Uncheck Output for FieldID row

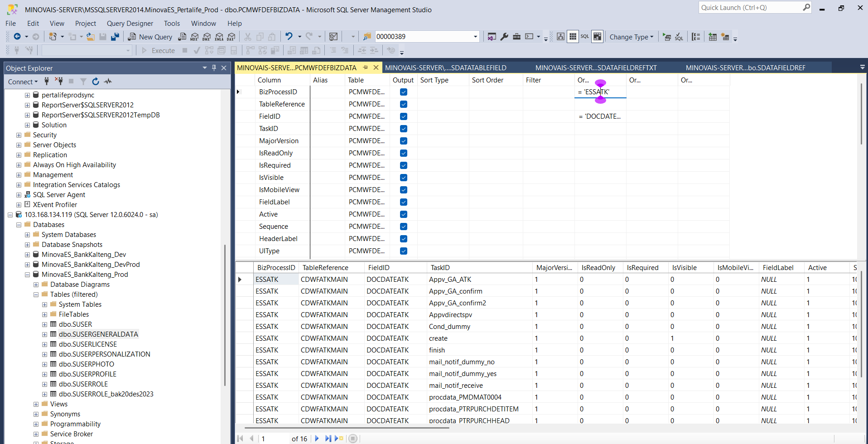click(x=404, y=116)
